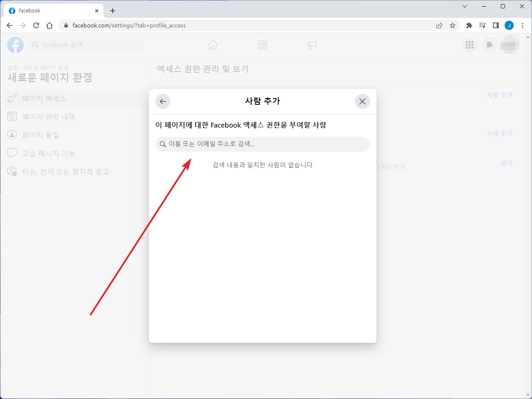The width and height of the screenshot is (532, 399).
Task: Click the address bar showing facebook.com/settings
Action: tap(259, 25)
